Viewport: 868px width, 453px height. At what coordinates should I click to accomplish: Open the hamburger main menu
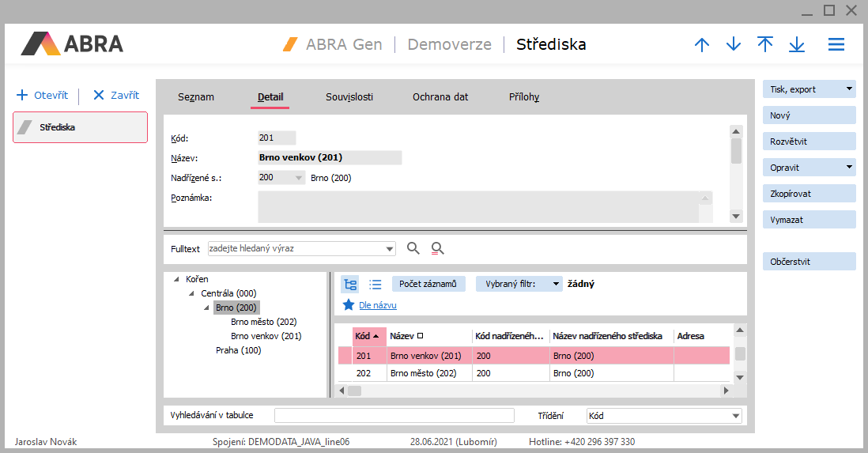pos(836,45)
